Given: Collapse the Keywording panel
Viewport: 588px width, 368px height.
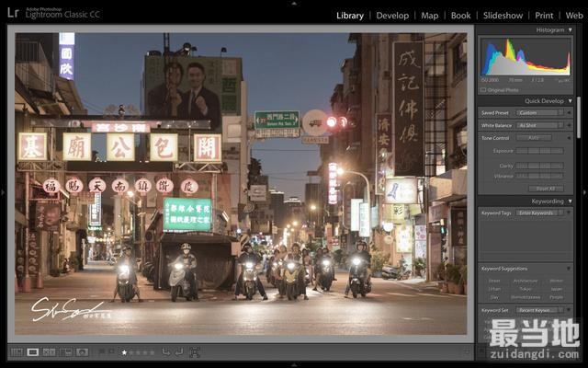Looking at the screenshot, I should pos(570,201).
